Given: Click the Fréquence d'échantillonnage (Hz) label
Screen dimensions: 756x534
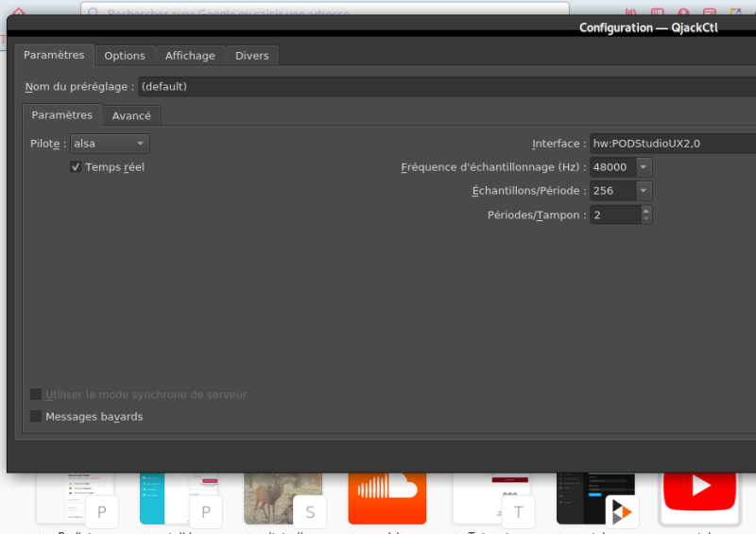Looking at the screenshot, I should point(493,167).
